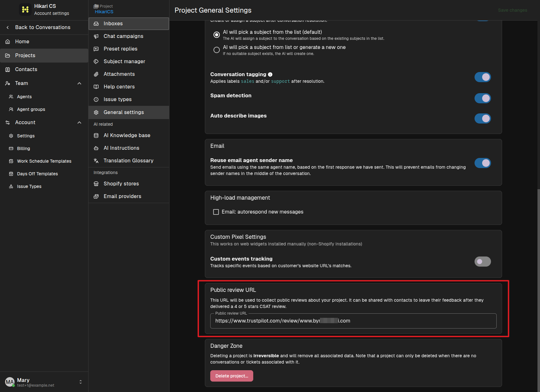The image size is (540, 392).
Task: Click the Save changes button
Action: (512, 10)
